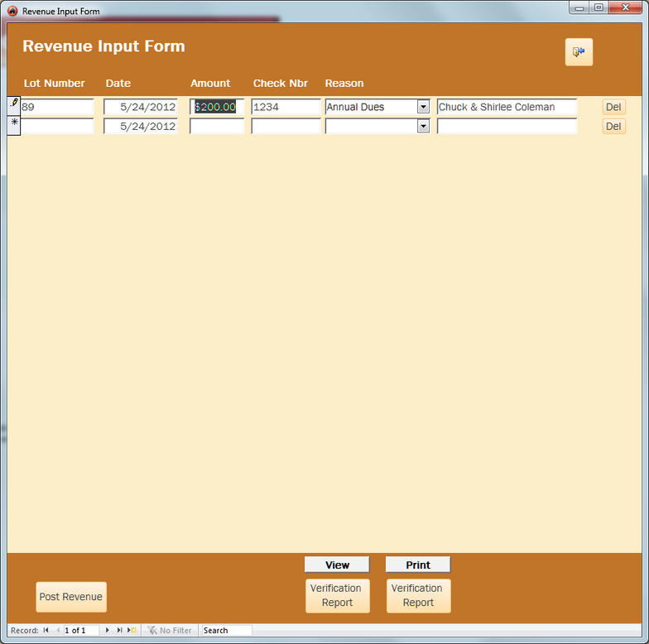Click the No Filter indicator
Image resolution: width=649 pixels, height=644 pixels.
tap(171, 631)
